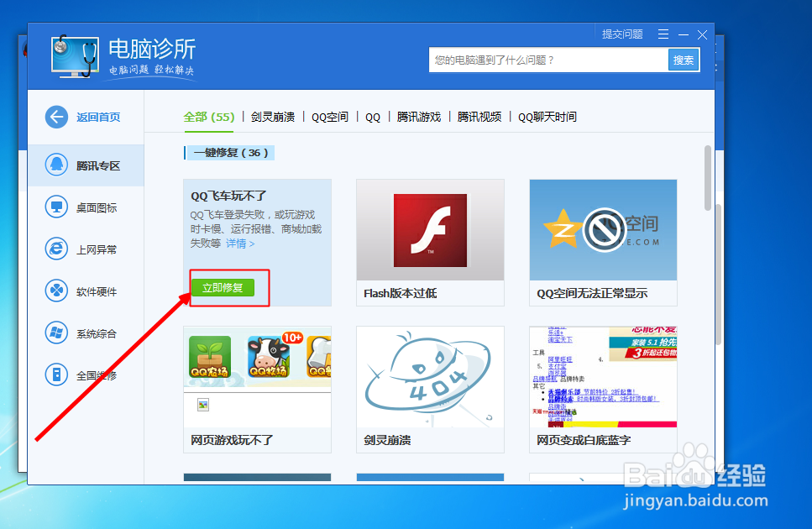Click the broken image icon in 网页游戏 card

203,405
